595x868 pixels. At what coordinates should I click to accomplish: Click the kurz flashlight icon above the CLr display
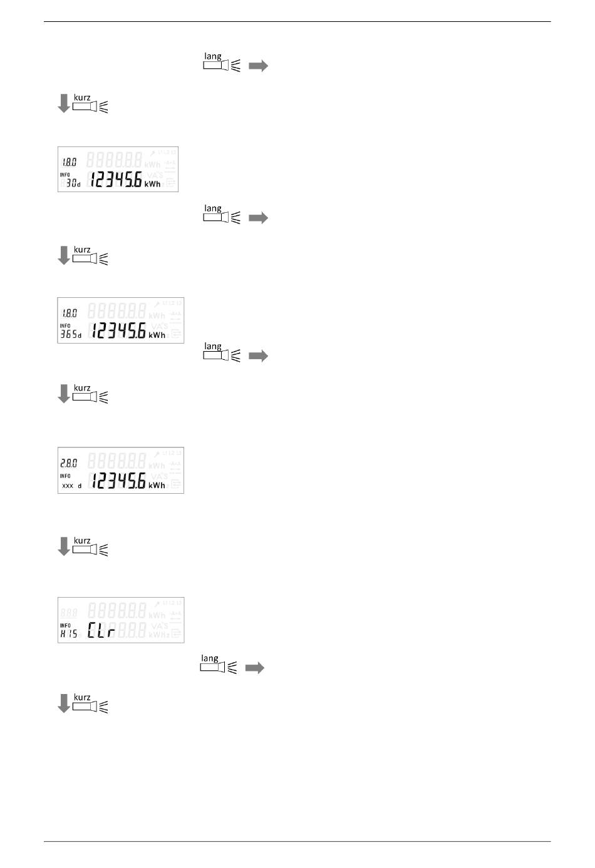(90, 546)
